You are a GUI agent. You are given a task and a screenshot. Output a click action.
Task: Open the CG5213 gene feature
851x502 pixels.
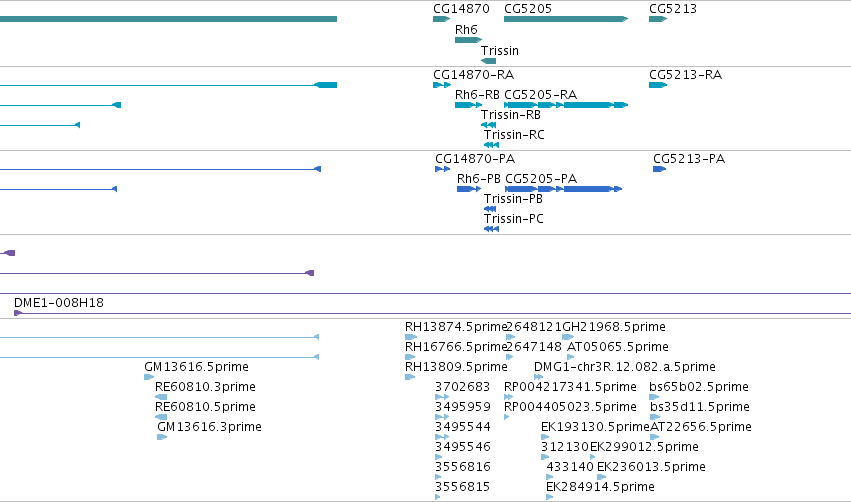coord(658,19)
